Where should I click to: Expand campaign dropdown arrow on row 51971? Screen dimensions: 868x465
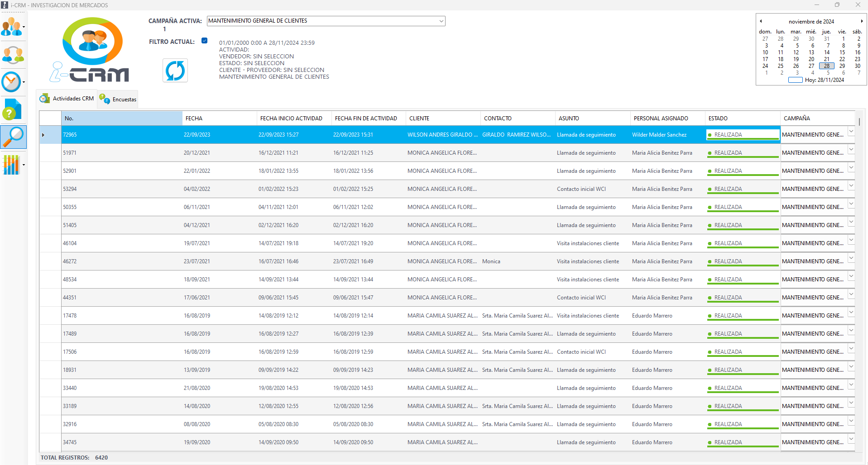(x=851, y=150)
